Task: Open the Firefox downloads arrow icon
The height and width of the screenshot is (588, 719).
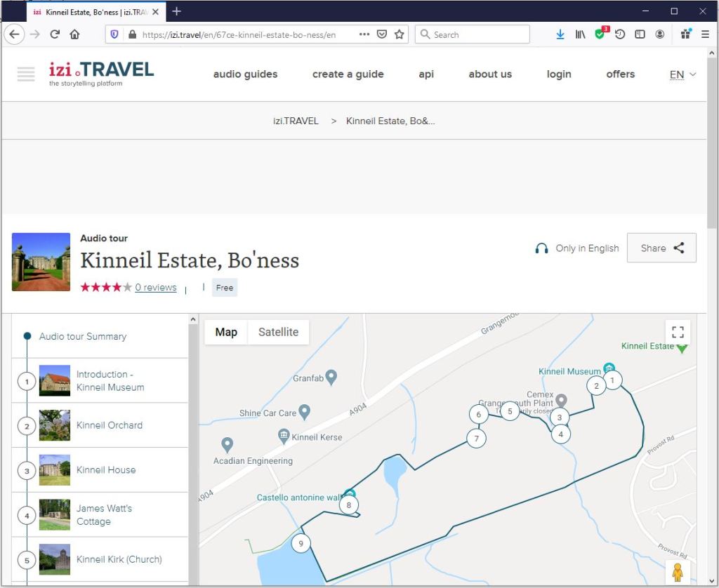Action: coord(560,34)
